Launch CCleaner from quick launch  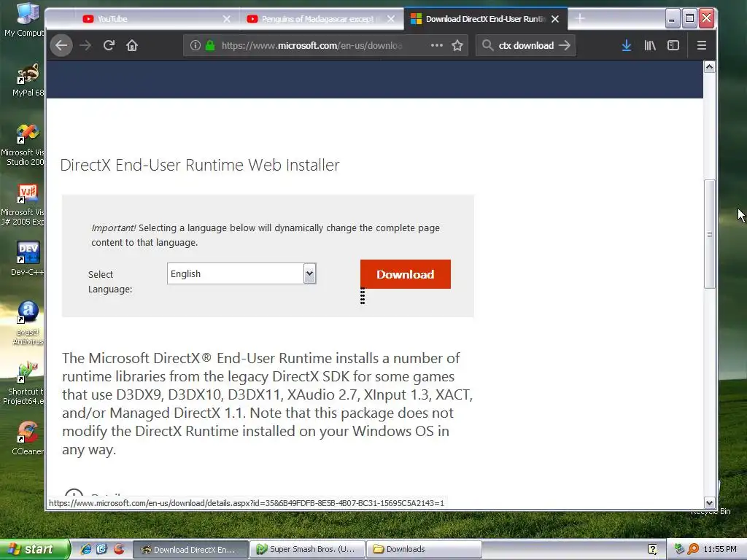click(119, 549)
